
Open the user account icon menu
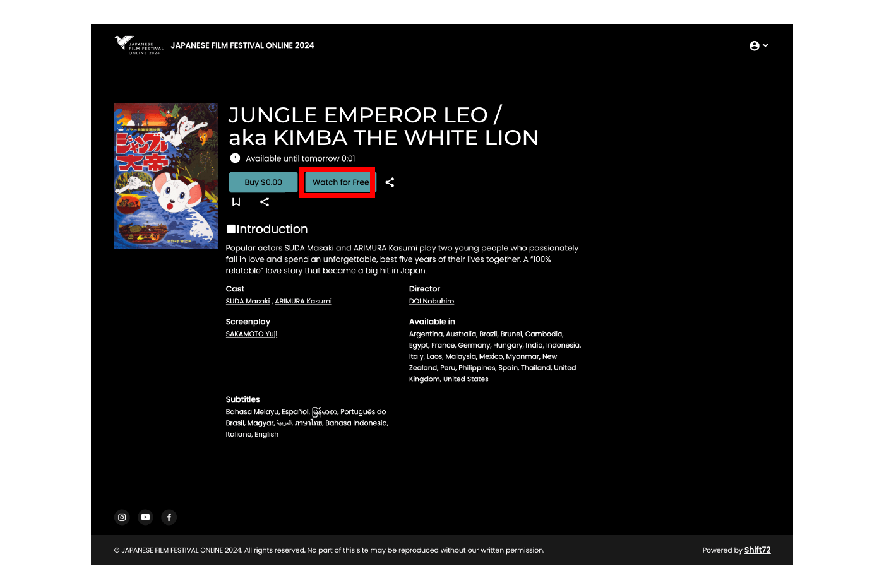(x=754, y=45)
